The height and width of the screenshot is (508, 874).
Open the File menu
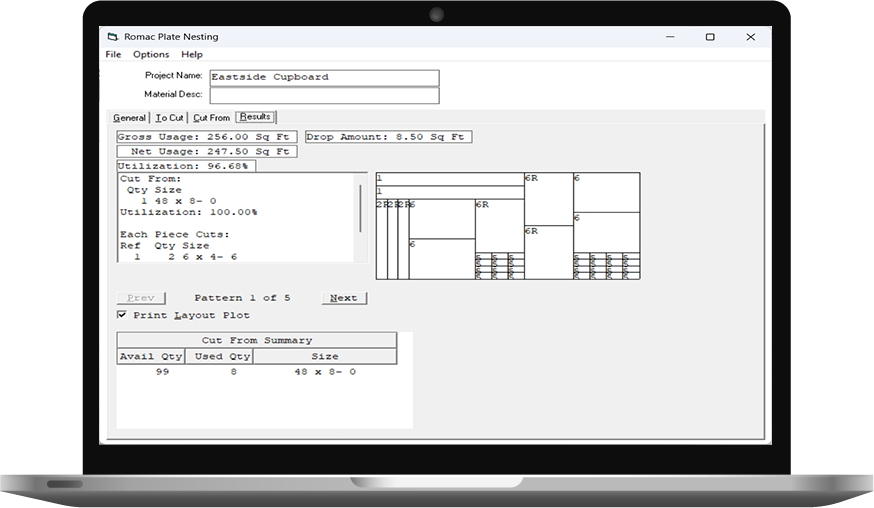(x=113, y=54)
